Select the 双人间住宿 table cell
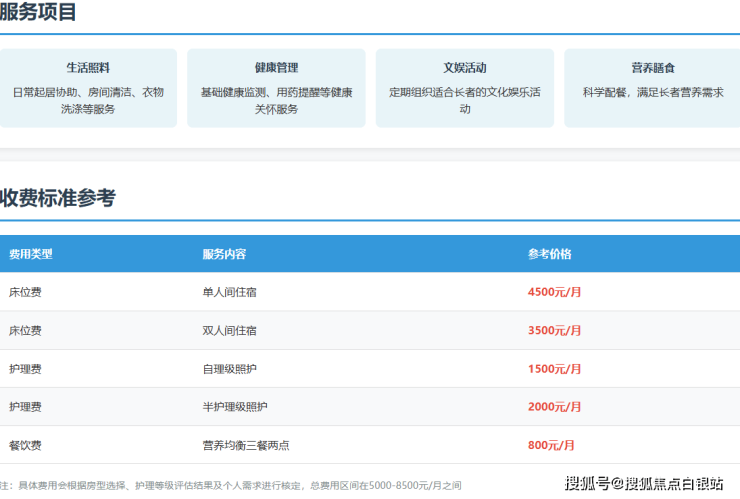740x499 pixels. pos(229,330)
